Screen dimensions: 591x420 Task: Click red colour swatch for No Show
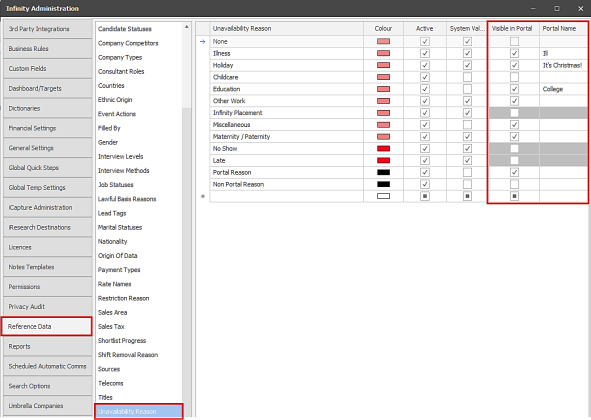383,149
